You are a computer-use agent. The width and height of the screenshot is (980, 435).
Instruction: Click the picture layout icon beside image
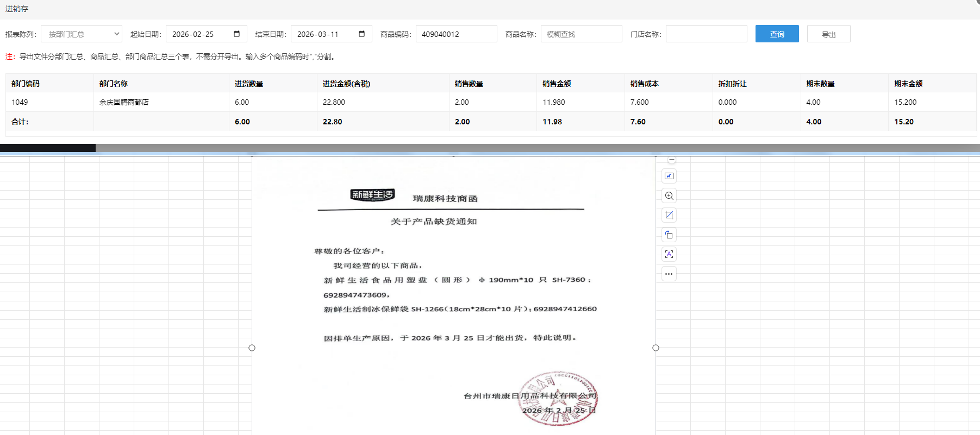tap(669, 176)
